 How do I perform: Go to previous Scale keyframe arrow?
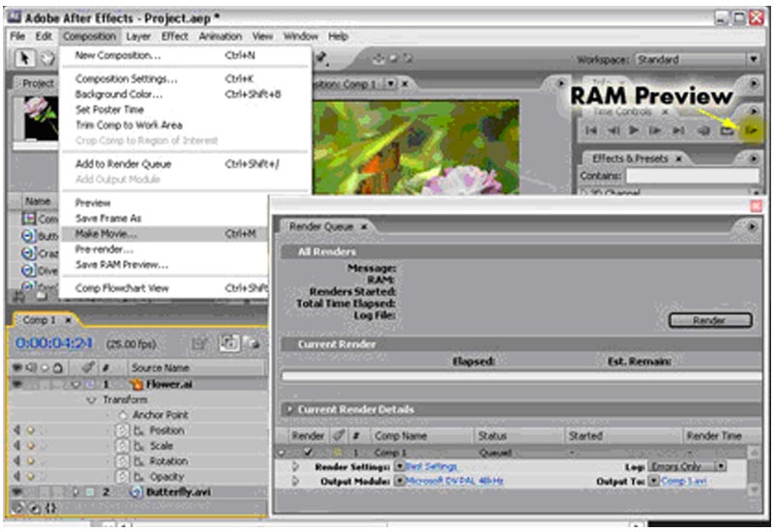(16, 446)
